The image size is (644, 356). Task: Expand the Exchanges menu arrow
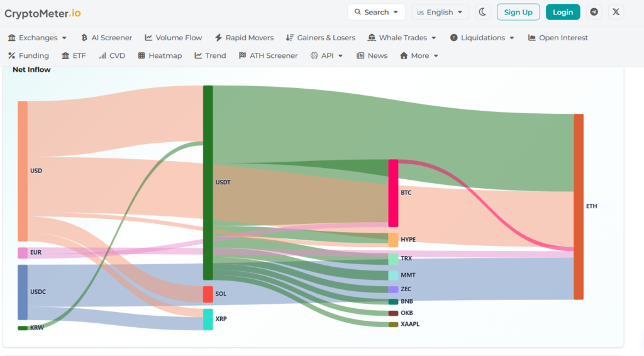click(64, 38)
